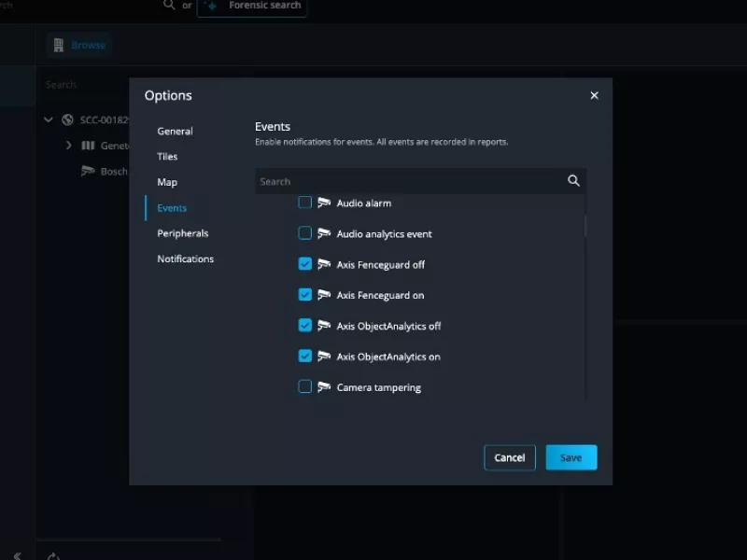This screenshot has height=560, width=747.
Task: Check the Camera tampering checkbox
Action: click(x=304, y=386)
